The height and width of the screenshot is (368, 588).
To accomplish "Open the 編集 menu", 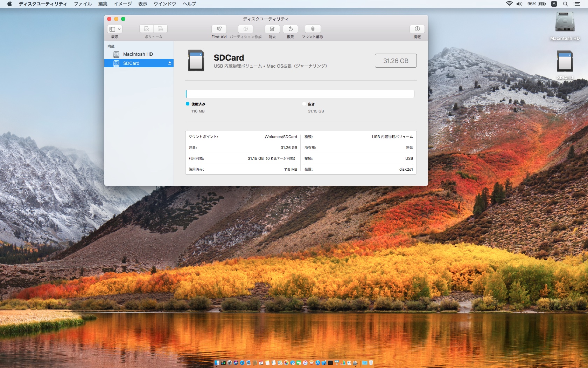I will pyautogui.click(x=103, y=4).
